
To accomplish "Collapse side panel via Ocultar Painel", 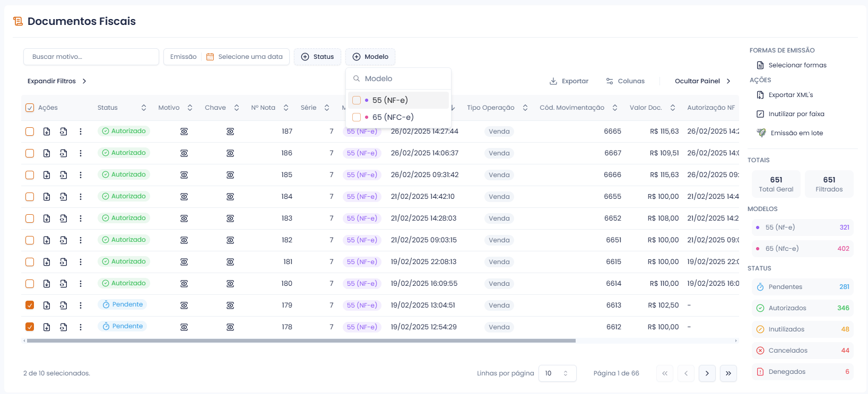I will [x=702, y=81].
